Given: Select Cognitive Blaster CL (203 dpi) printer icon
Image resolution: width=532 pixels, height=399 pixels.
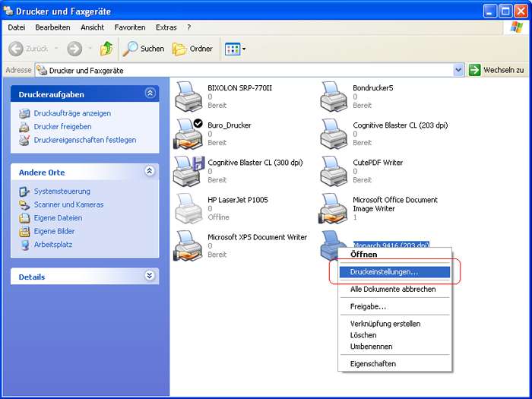Looking at the screenshot, I should [x=334, y=134].
